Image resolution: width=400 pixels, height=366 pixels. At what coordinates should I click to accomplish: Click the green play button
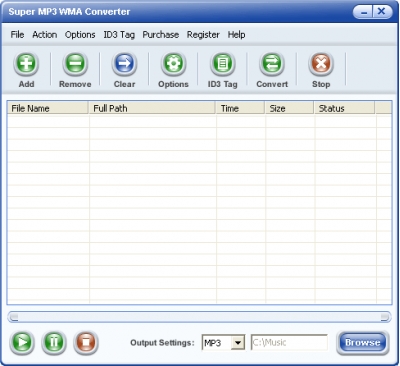pos(22,342)
